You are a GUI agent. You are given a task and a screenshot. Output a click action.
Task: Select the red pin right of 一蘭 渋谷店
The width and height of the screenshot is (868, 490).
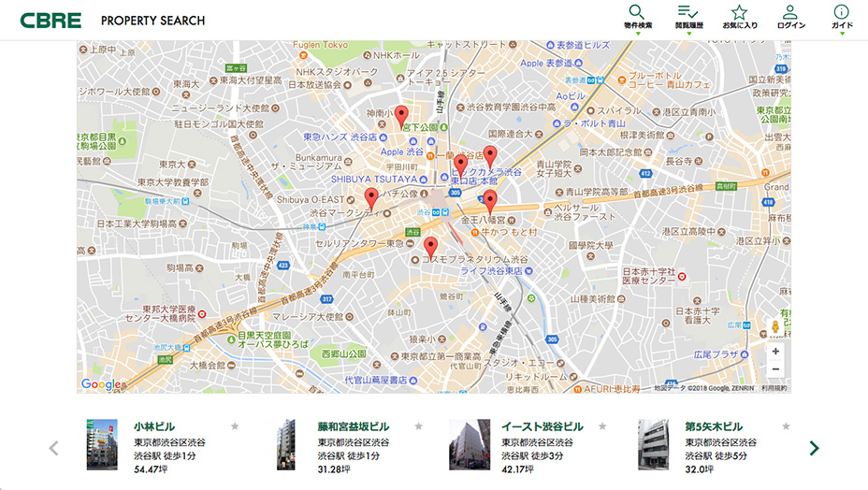490,157
